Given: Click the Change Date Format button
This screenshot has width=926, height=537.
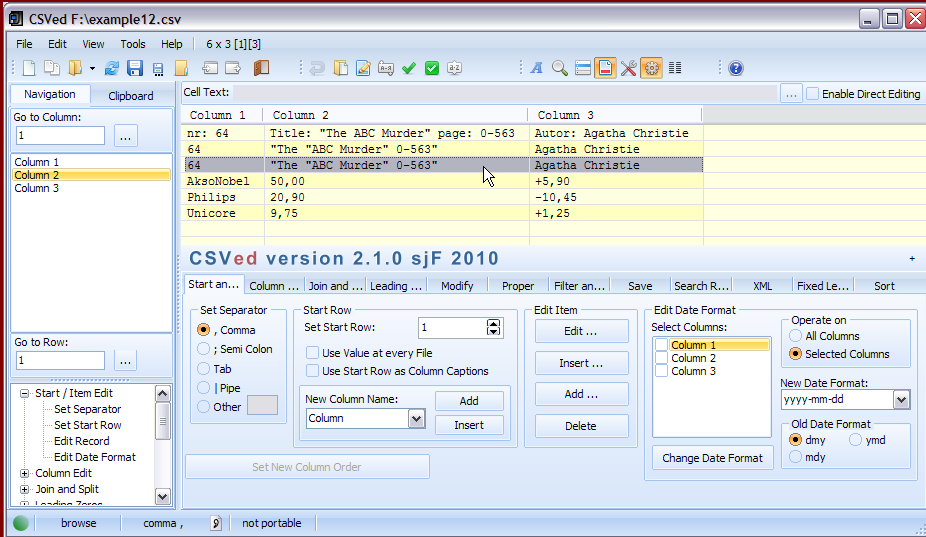Looking at the screenshot, I should pyautogui.click(x=712, y=458).
